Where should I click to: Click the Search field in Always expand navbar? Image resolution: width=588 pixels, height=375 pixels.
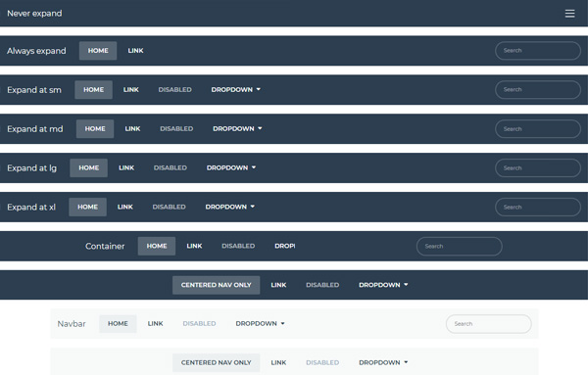click(x=538, y=51)
